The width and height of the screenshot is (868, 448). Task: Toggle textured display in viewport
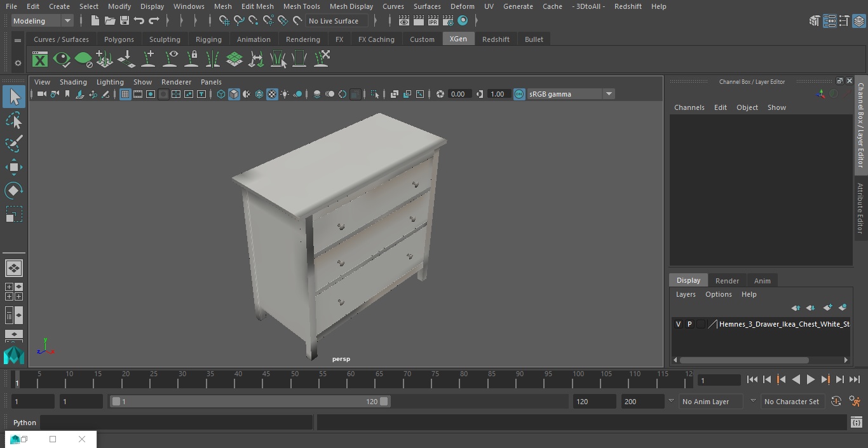tap(272, 94)
